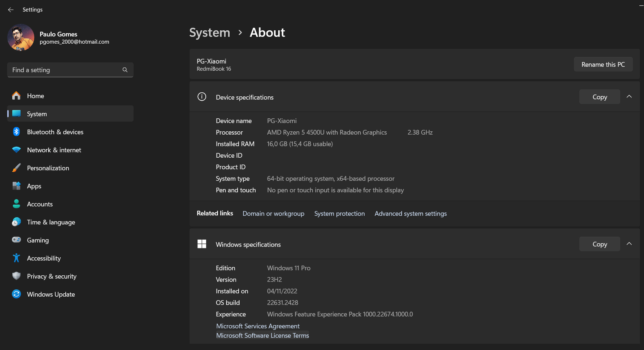This screenshot has width=644, height=350.
Task: Open System protection link
Action: click(x=339, y=214)
